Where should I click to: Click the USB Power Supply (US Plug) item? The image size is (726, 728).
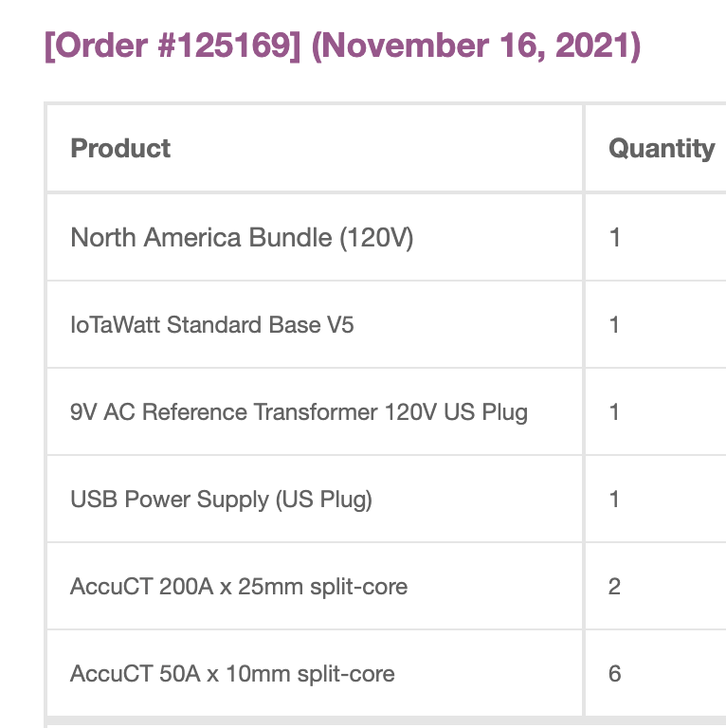[x=221, y=500]
